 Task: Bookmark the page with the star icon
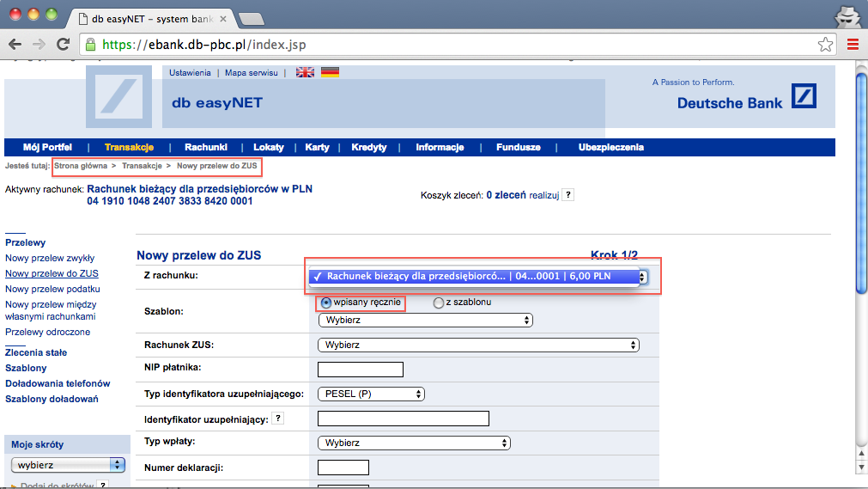825,45
